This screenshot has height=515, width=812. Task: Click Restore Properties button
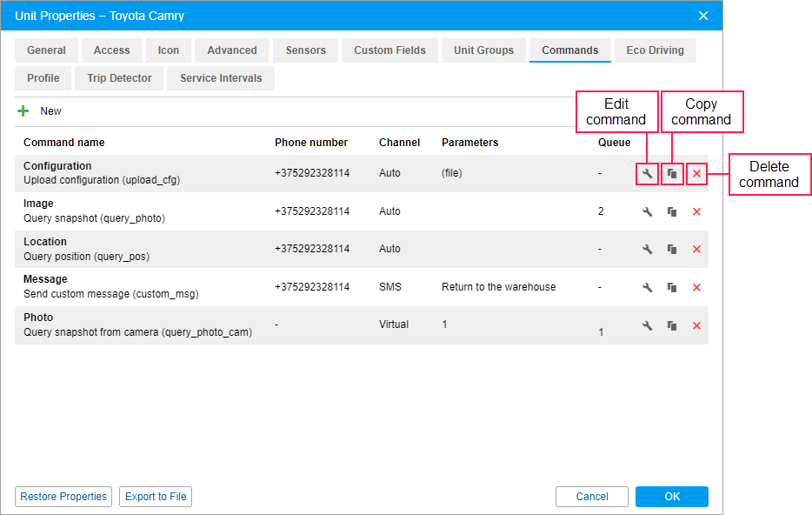[63, 497]
